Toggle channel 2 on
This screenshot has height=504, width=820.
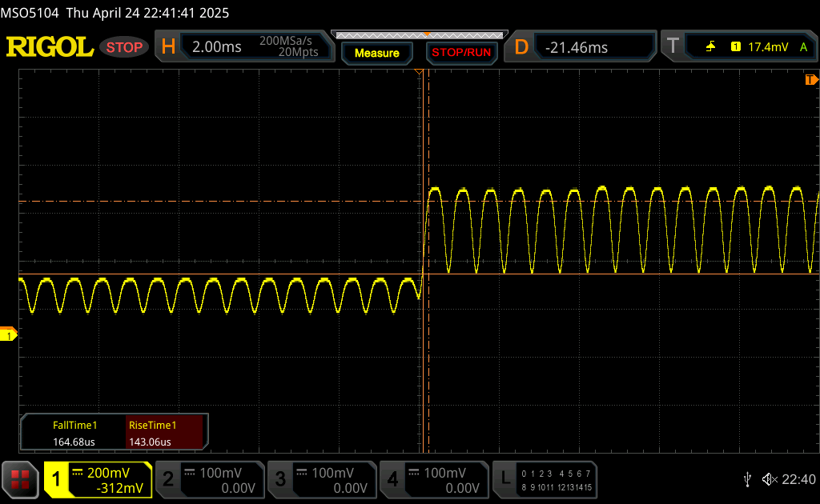pos(209,479)
